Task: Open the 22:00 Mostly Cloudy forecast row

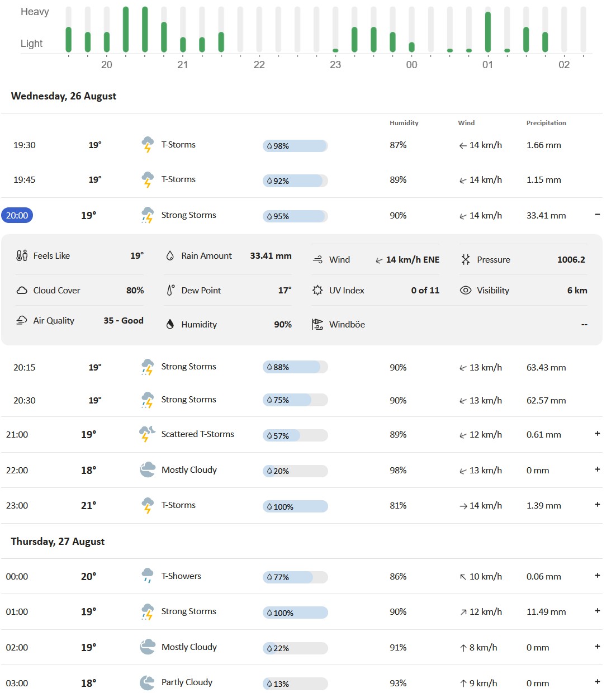Action: [302, 470]
